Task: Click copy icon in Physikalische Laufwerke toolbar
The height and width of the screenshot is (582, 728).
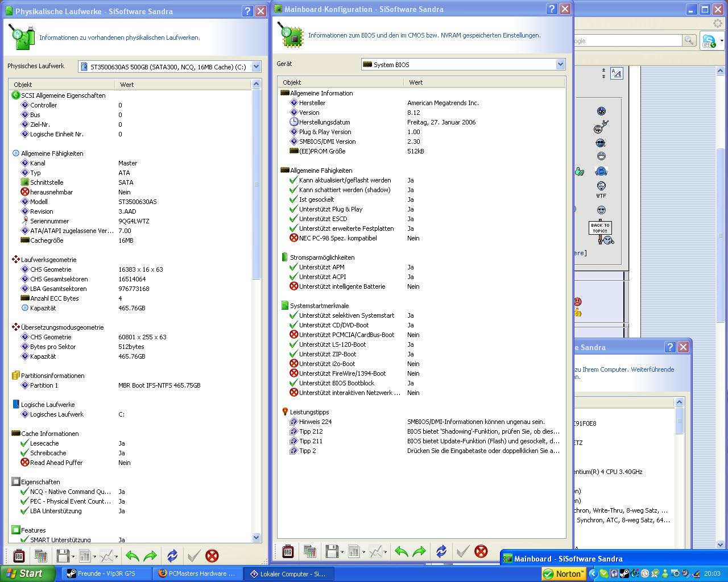Action: tap(40, 555)
